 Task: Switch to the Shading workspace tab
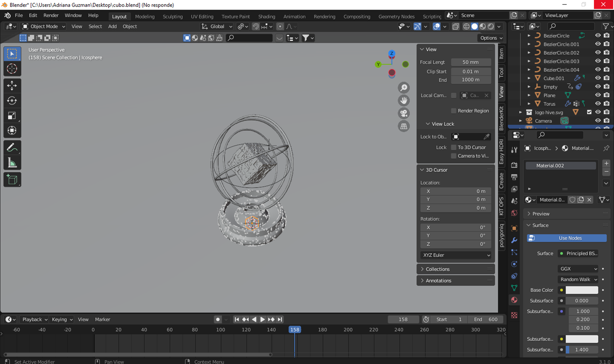tap(266, 16)
